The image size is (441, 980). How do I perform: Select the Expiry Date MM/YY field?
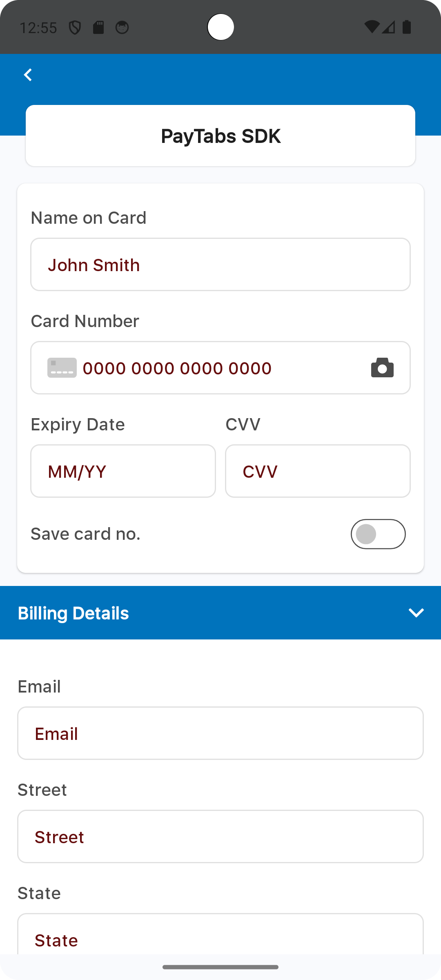(123, 471)
